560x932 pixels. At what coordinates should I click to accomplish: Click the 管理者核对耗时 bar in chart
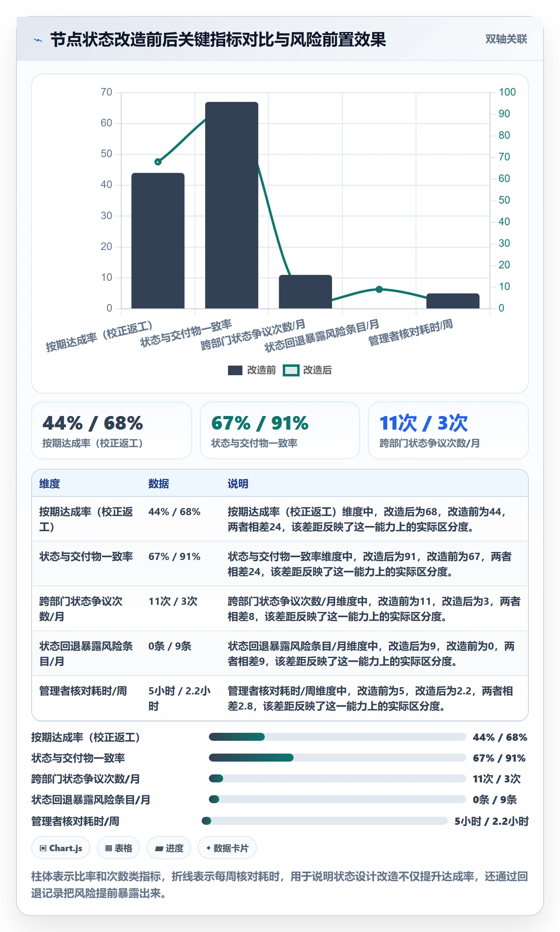coord(453,301)
